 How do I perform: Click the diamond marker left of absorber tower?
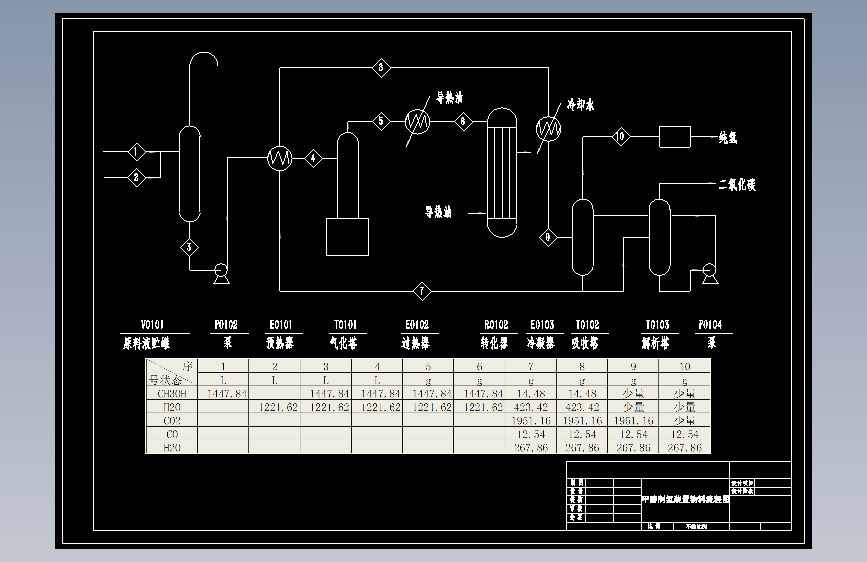click(x=548, y=237)
